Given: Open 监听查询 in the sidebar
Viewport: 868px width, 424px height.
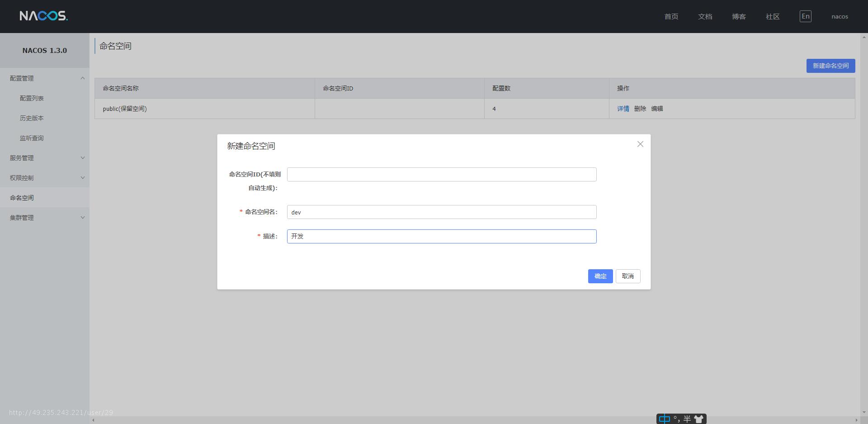Looking at the screenshot, I should pyautogui.click(x=32, y=138).
